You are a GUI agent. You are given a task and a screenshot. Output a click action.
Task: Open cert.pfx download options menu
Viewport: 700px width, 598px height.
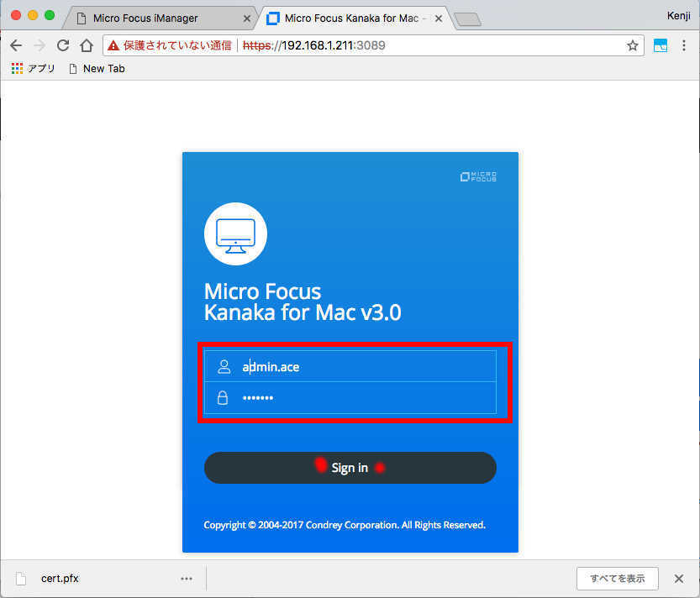(187, 579)
